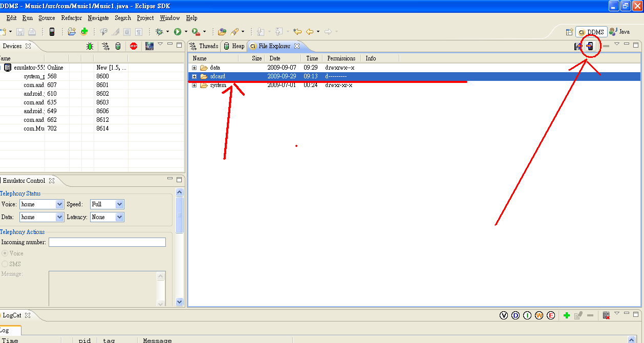Click the red Stop Process icon

pyautogui.click(x=134, y=46)
